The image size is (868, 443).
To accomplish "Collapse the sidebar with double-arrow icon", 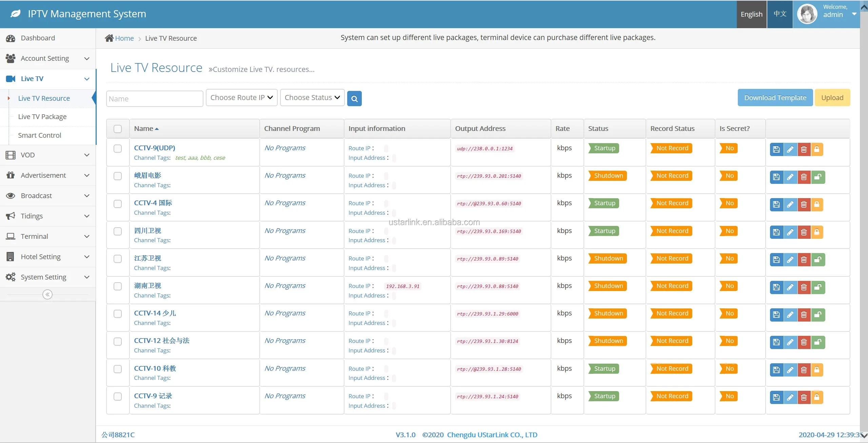I will point(47,294).
